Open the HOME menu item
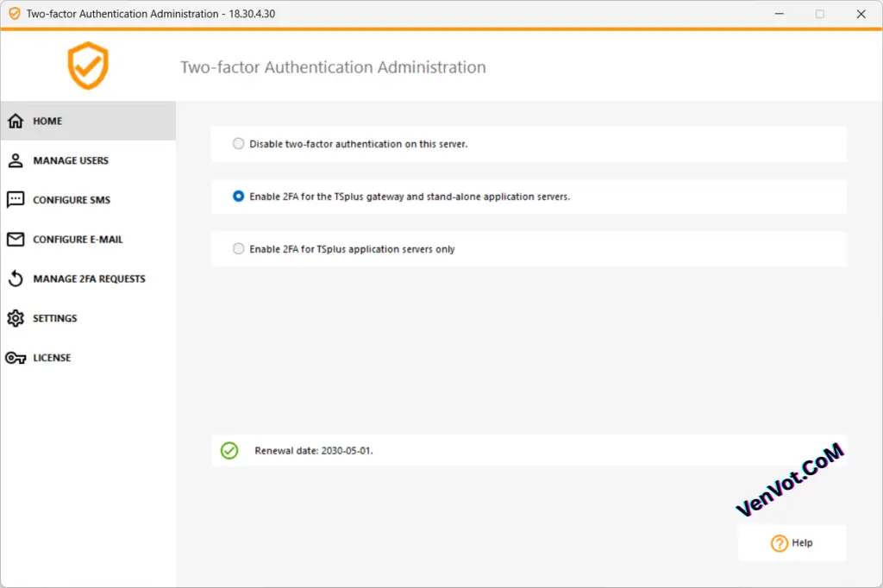This screenshot has height=588, width=883. tap(88, 121)
